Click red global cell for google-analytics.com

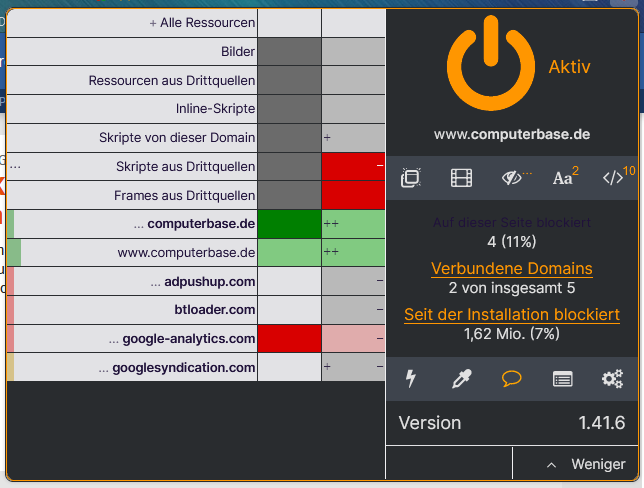click(x=289, y=338)
